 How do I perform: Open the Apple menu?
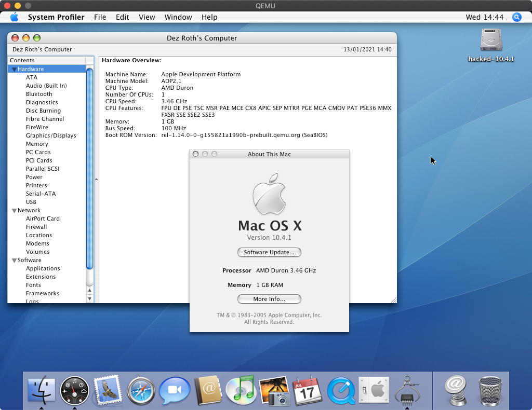click(14, 17)
